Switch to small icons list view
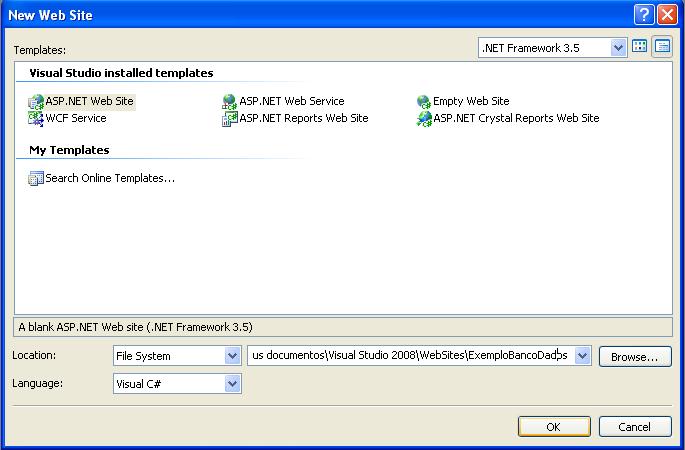Image resolution: width=685 pixels, height=450 pixels. pyautogui.click(x=662, y=47)
